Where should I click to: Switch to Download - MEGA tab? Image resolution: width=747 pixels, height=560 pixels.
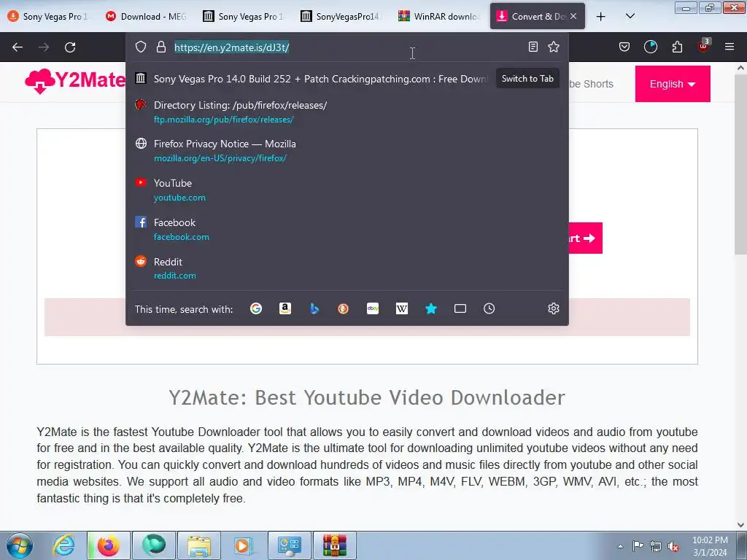(146, 17)
